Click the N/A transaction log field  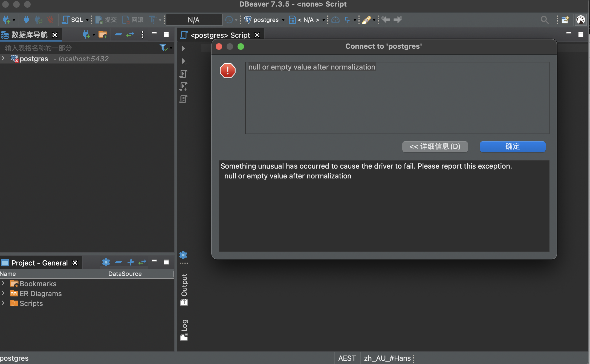(194, 20)
